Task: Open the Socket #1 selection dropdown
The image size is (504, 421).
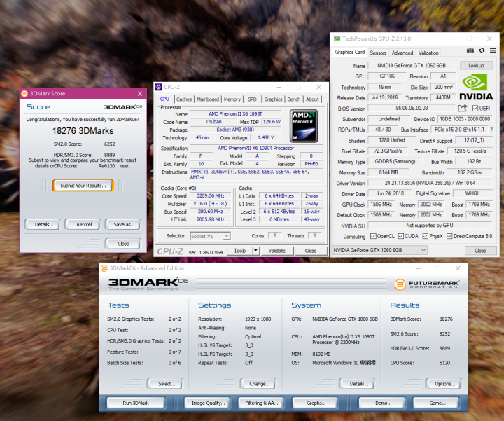Action: [x=210, y=236]
